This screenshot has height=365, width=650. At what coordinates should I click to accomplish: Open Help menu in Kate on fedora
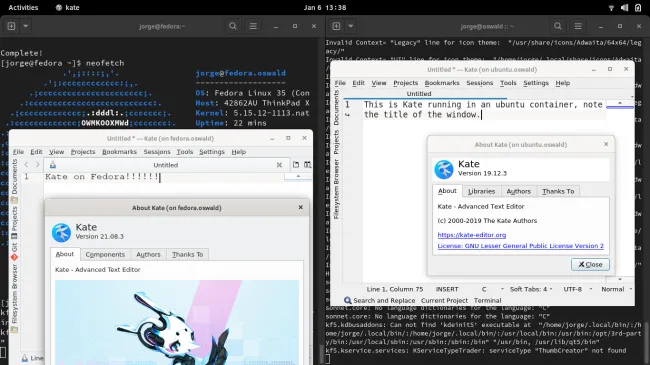click(238, 152)
